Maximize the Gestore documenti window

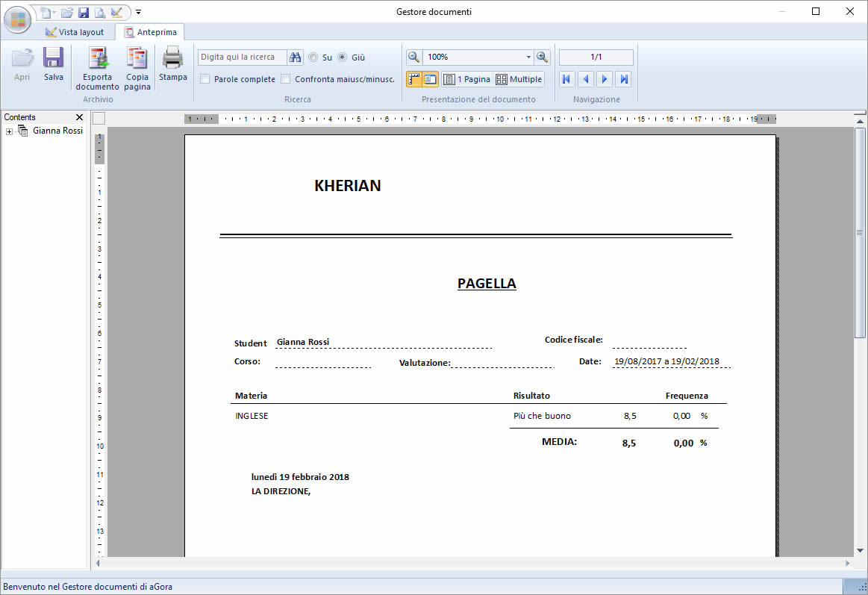coord(816,12)
